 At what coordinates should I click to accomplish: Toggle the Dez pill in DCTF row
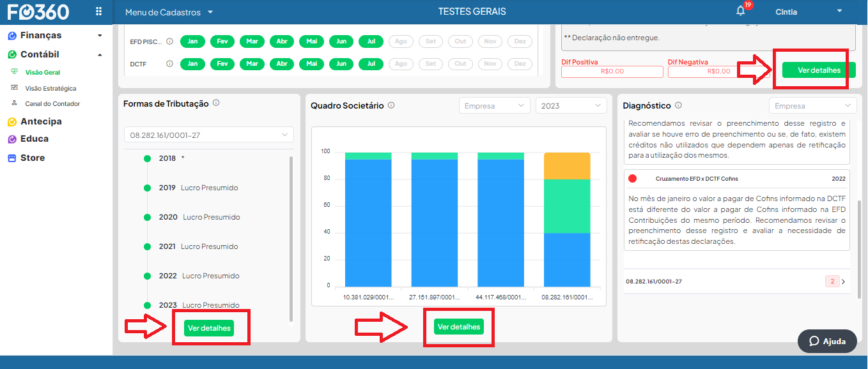[520, 64]
